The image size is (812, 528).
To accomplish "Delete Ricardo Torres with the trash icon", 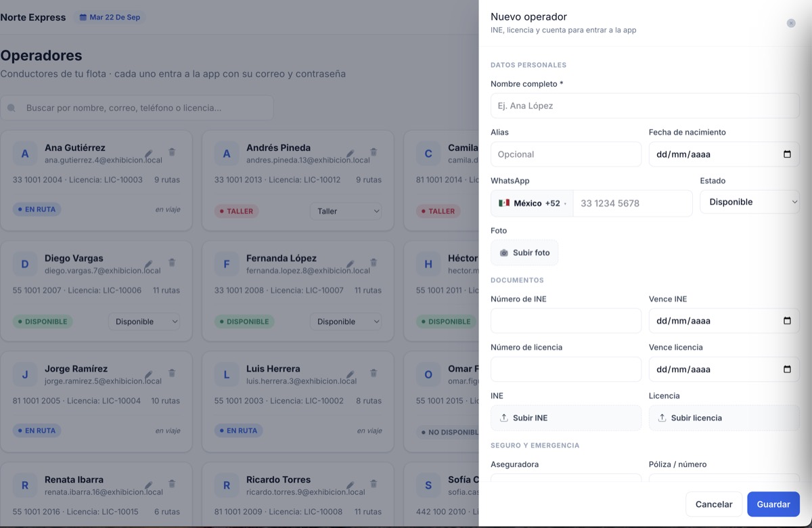I will [x=374, y=484].
